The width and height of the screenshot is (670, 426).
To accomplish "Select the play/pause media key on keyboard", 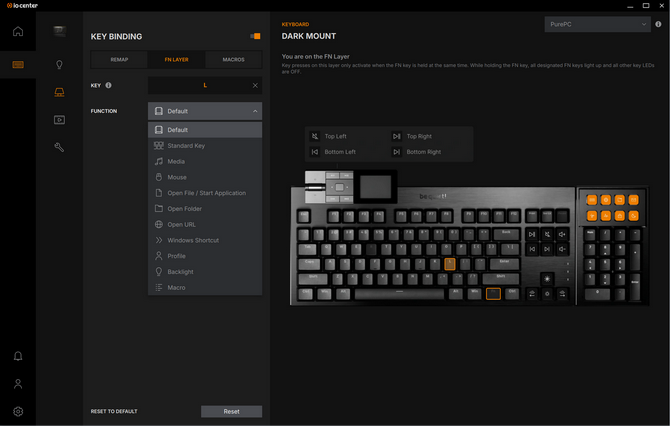I will [532, 234].
